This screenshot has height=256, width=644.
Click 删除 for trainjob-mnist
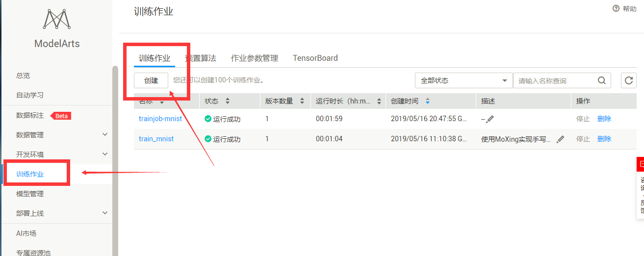tap(604, 119)
